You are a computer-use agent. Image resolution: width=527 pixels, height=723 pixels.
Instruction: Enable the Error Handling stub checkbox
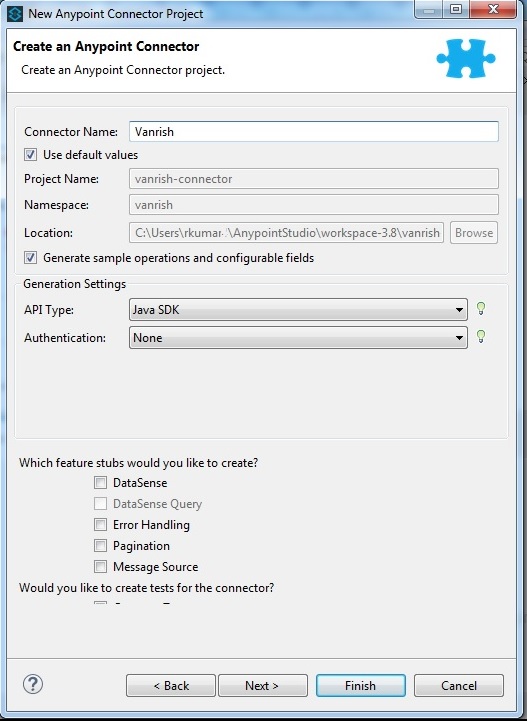tap(101, 525)
